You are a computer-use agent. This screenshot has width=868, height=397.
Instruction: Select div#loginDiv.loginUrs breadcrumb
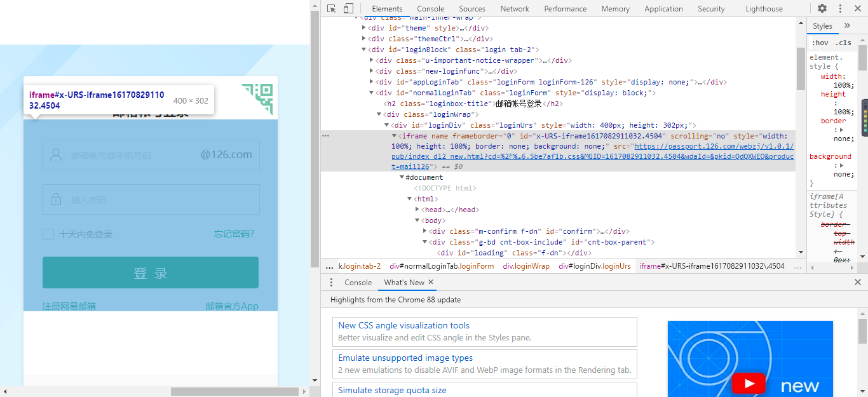click(595, 266)
